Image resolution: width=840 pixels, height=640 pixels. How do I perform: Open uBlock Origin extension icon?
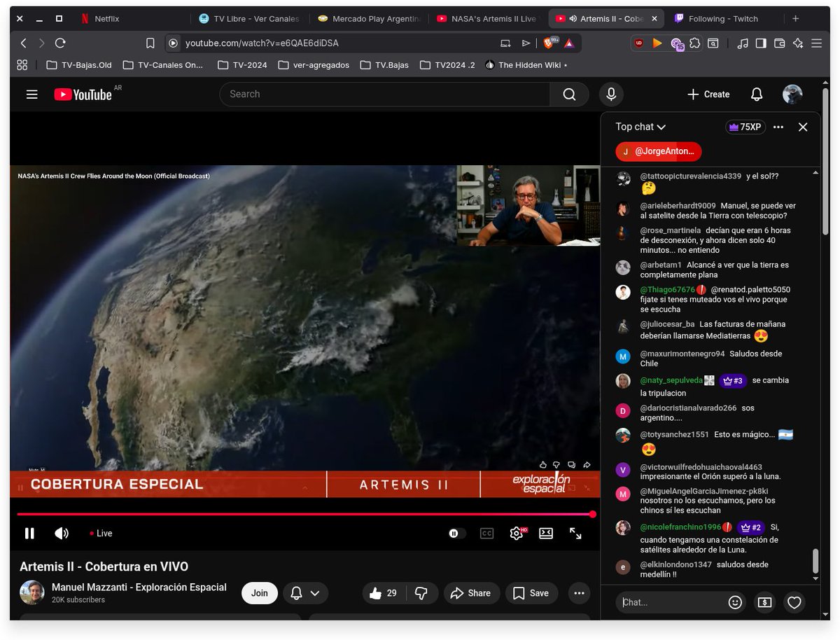click(638, 43)
